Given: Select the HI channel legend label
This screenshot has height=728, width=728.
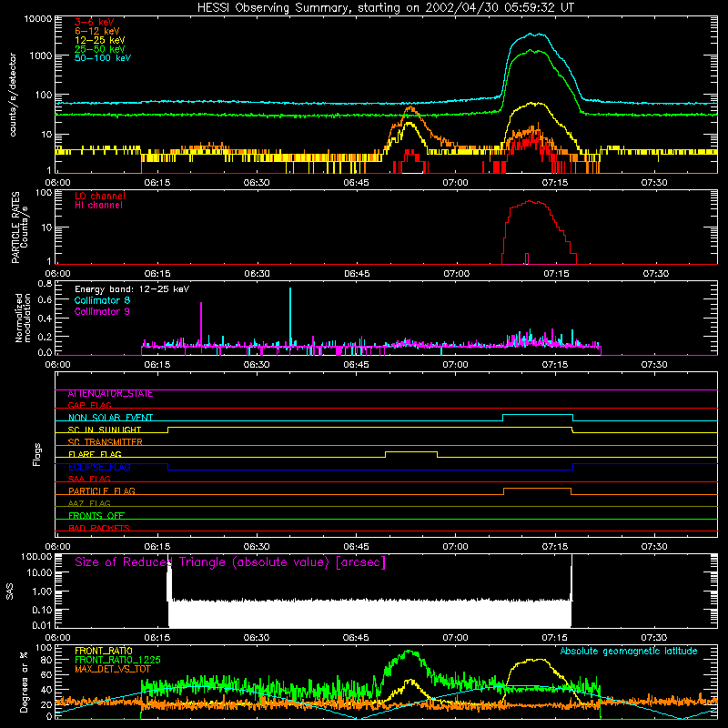Looking at the screenshot, I should pyautogui.click(x=98, y=206).
